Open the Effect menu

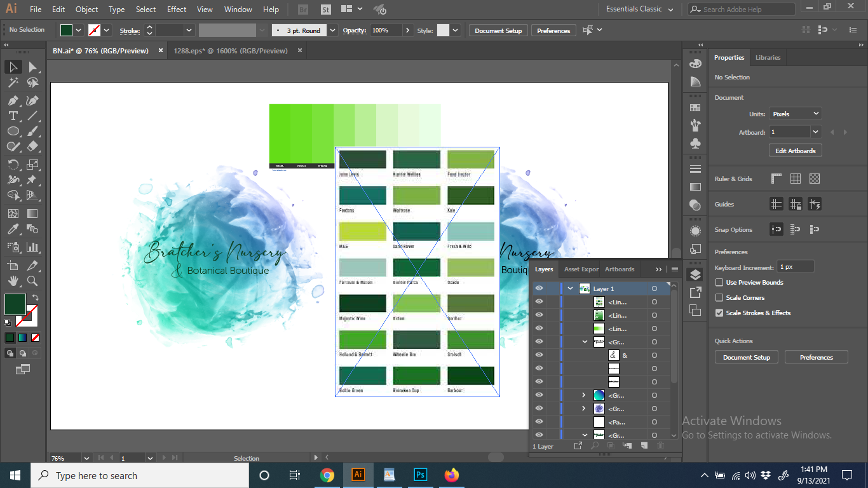[x=177, y=10]
